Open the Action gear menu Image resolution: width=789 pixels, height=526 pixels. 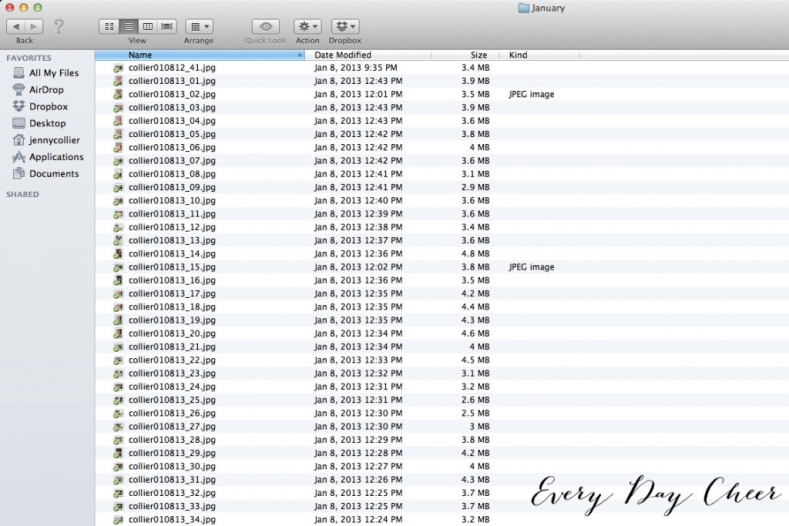[x=307, y=26]
